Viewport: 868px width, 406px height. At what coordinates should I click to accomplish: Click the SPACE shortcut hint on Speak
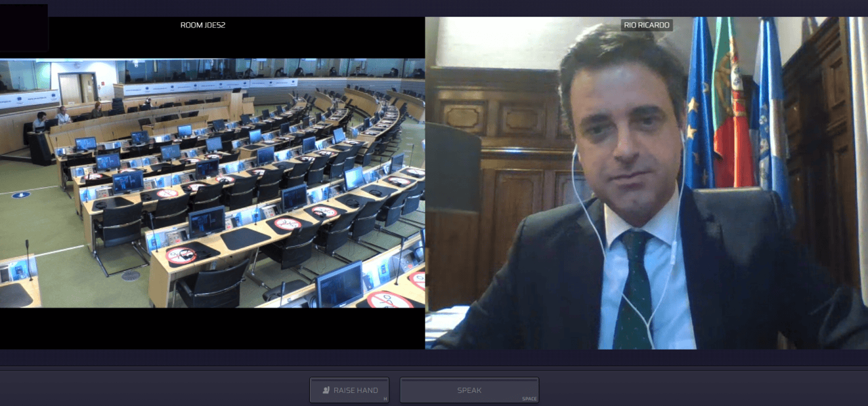529,399
